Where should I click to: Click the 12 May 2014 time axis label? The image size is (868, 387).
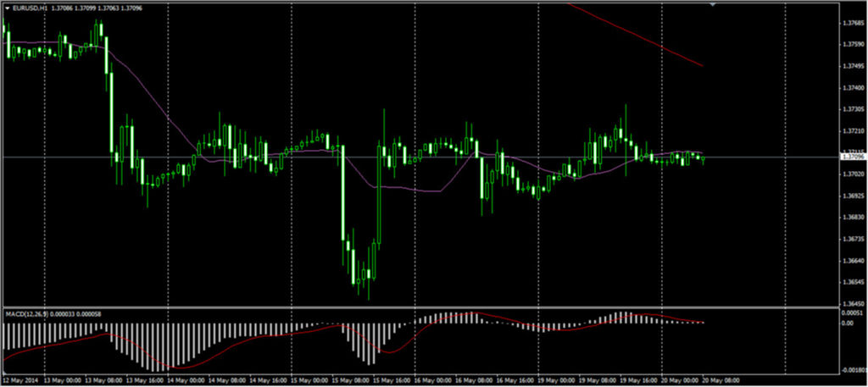(x=20, y=379)
